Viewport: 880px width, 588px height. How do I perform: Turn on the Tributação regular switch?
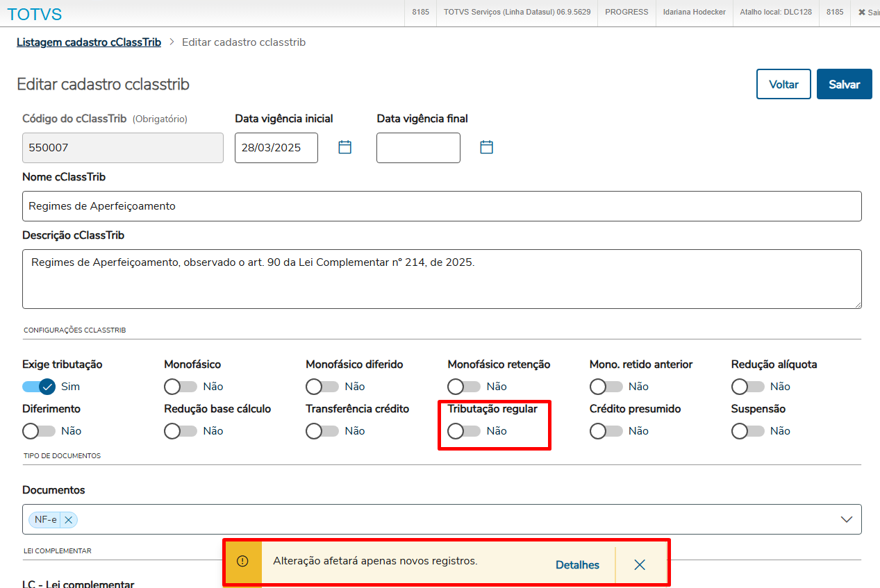tap(464, 431)
